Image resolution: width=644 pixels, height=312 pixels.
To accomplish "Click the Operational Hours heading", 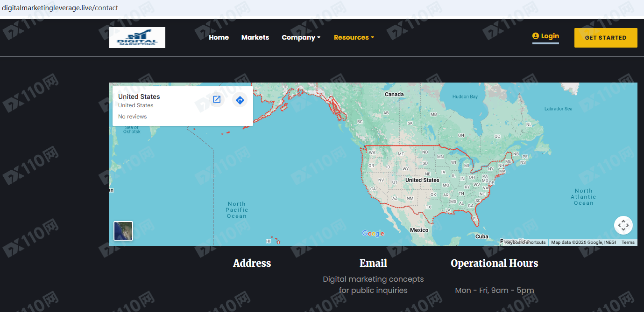I will click(x=495, y=263).
